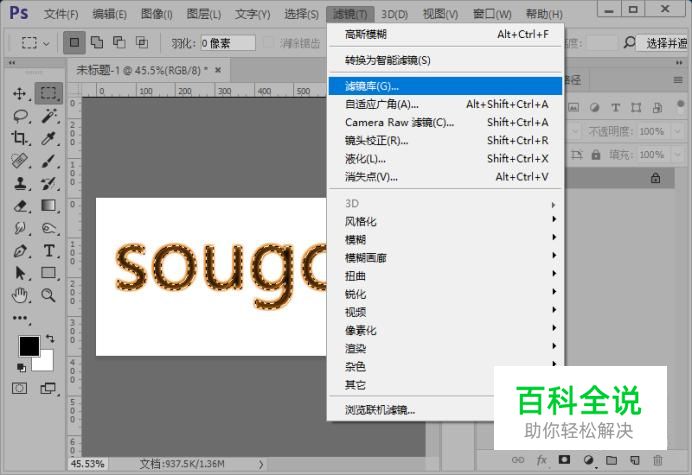Select the History Brush tool
Screen dimensions: 692x475
(x=49, y=183)
